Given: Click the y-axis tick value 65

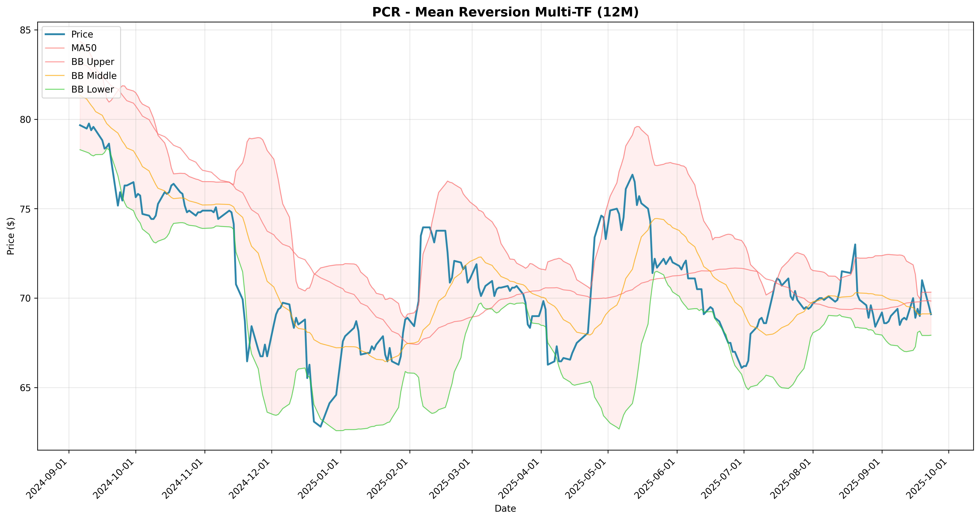Looking at the screenshot, I should [25, 388].
